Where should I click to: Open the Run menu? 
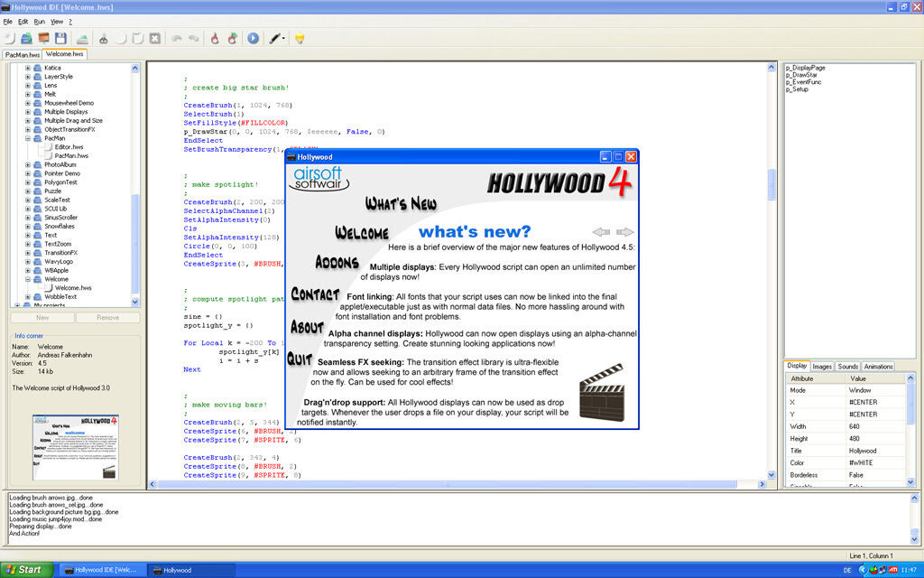coord(40,22)
